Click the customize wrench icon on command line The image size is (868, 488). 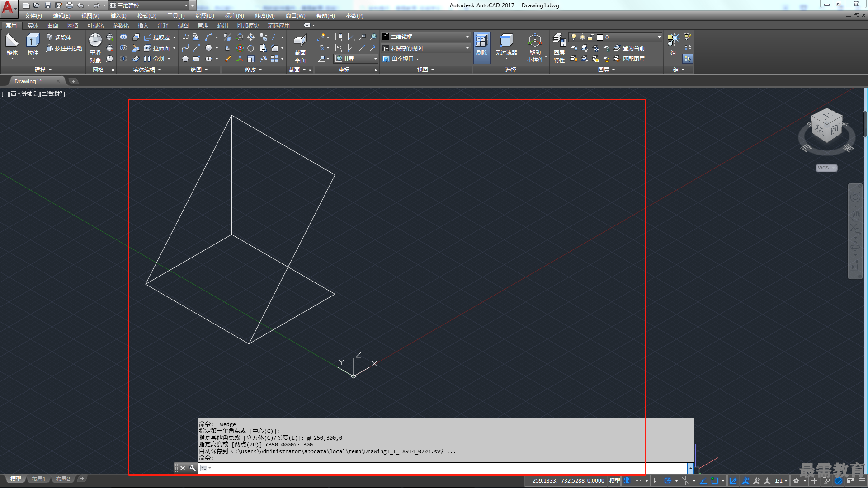[x=193, y=468]
